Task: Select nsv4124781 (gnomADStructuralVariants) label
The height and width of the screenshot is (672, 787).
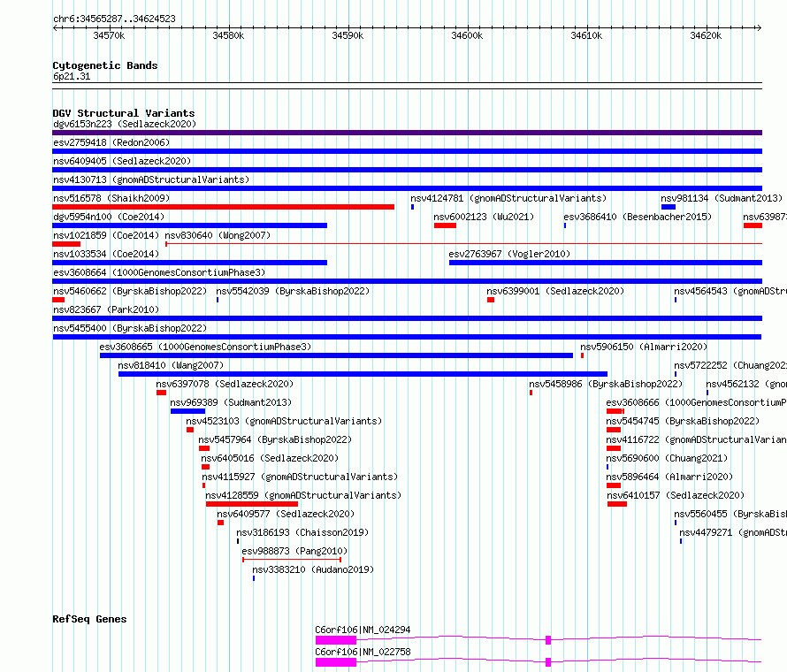Action: click(x=508, y=198)
